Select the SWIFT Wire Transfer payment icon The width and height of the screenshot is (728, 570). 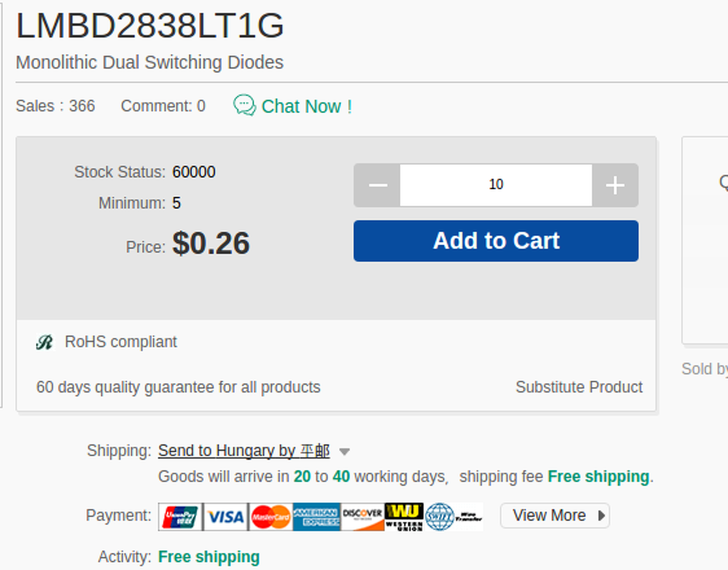point(453,517)
